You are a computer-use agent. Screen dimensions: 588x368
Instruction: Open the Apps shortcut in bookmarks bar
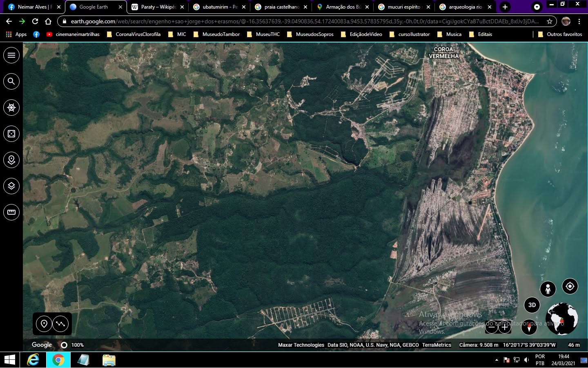click(x=16, y=34)
